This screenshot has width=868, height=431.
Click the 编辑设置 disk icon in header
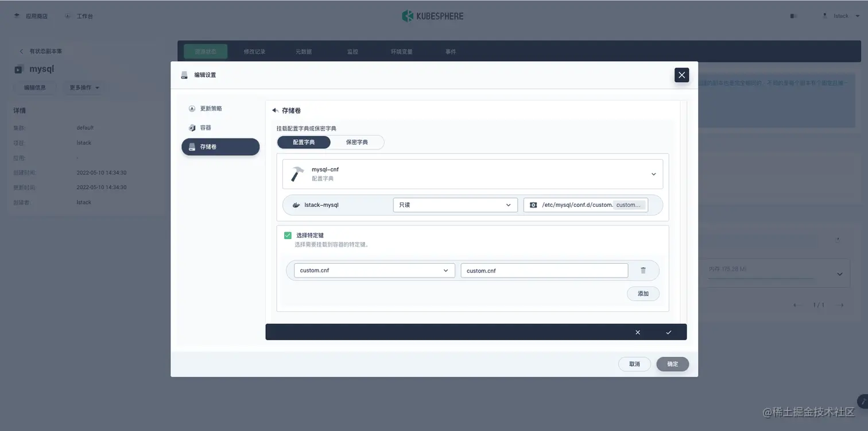pos(184,75)
